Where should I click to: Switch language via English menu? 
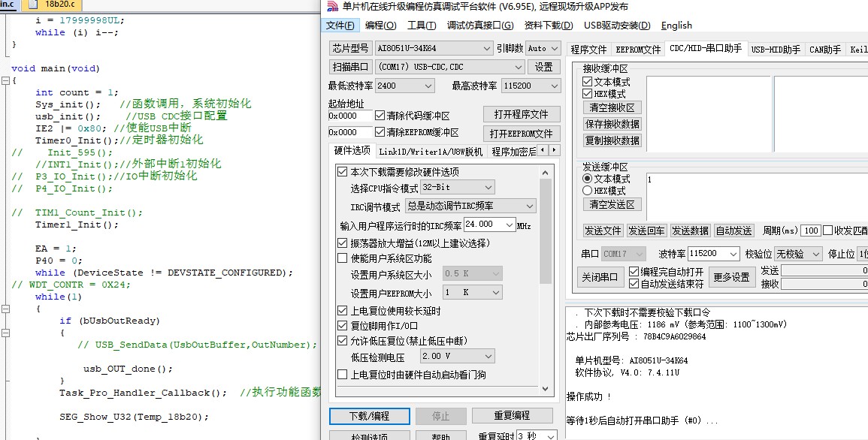676,26
